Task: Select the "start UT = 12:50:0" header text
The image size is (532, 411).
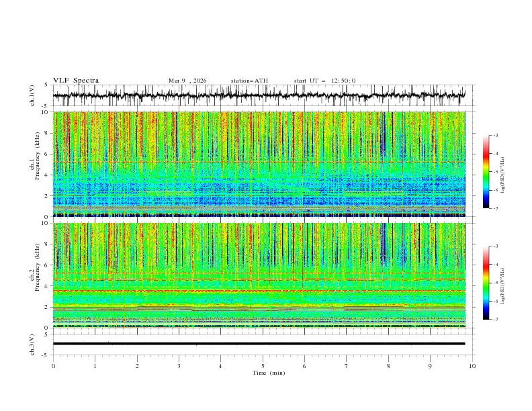Action: pos(324,81)
